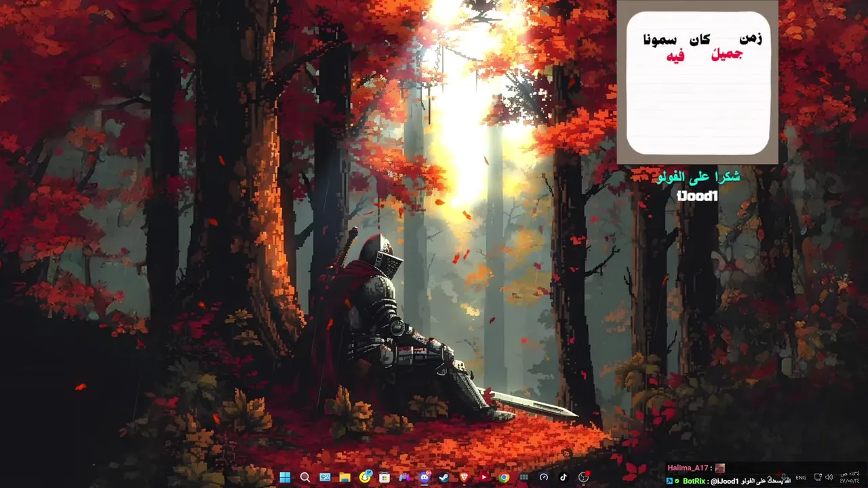Click the word زمن in lyrics card
The width and height of the screenshot is (868, 488).
tap(751, 39)
